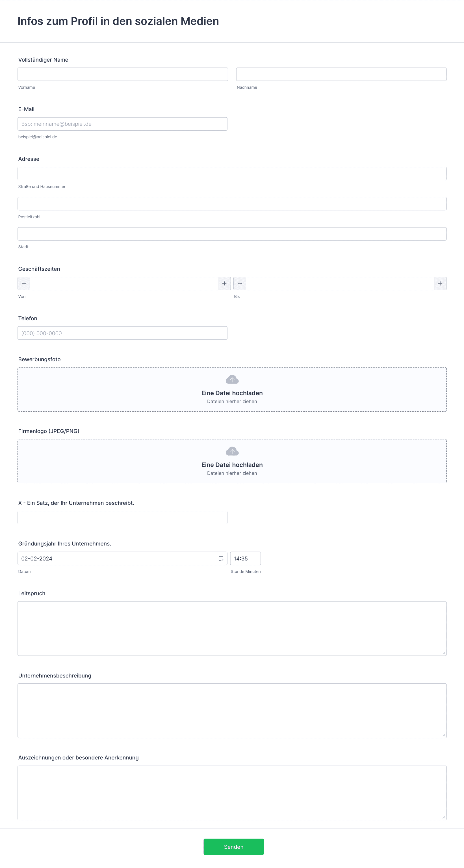
Task: Click the minus icon in the Von field
Action: click(24, 283)
